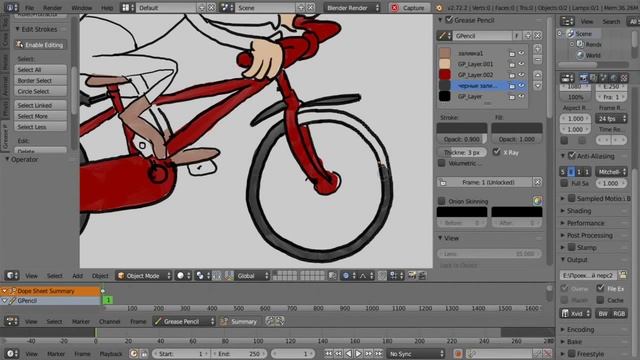This screenshot has width=640, height=360.
Task: Toggle visibility of bottom GP_Layer
Action: [x=522, y=96]
